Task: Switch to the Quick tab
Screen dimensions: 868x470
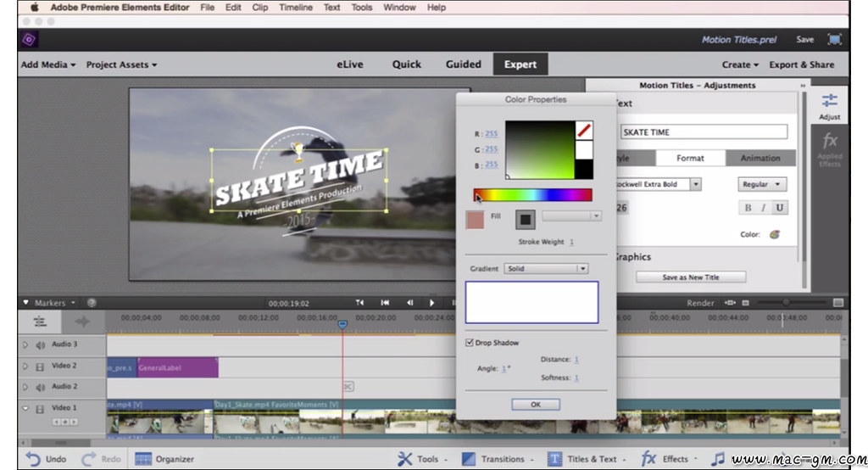Action: 406,64
